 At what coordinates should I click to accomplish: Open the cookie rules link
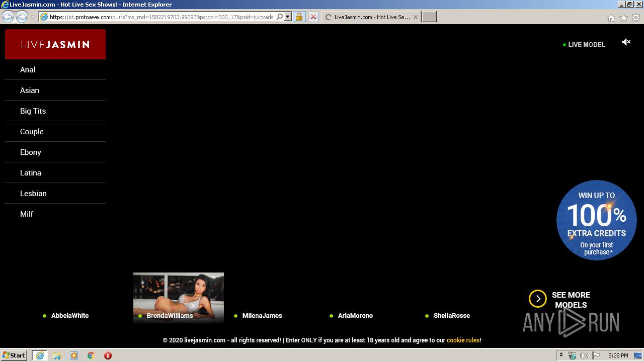click(x=463, y=340)
